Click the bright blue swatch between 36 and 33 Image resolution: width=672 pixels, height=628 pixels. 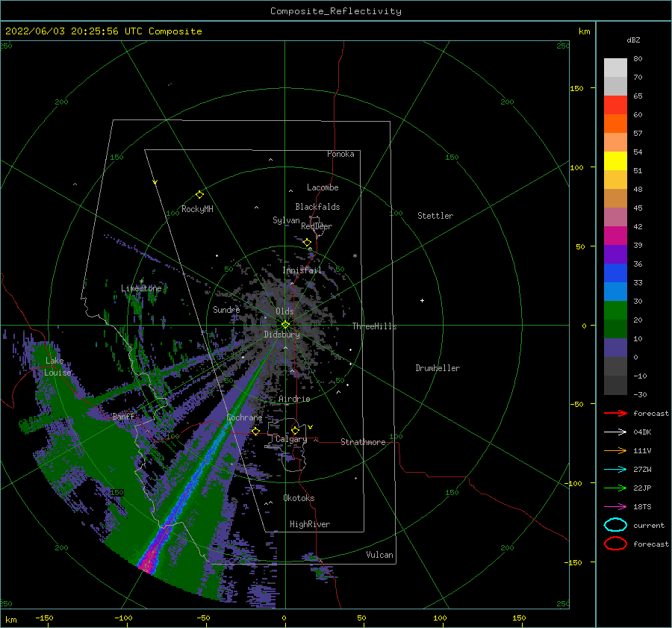click(615, 273)
